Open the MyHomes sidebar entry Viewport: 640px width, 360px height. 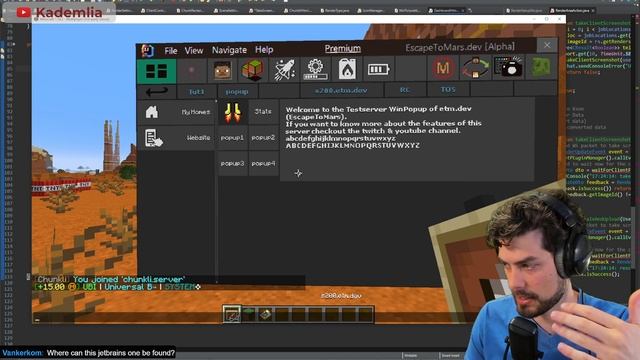(x=176, y=112)
